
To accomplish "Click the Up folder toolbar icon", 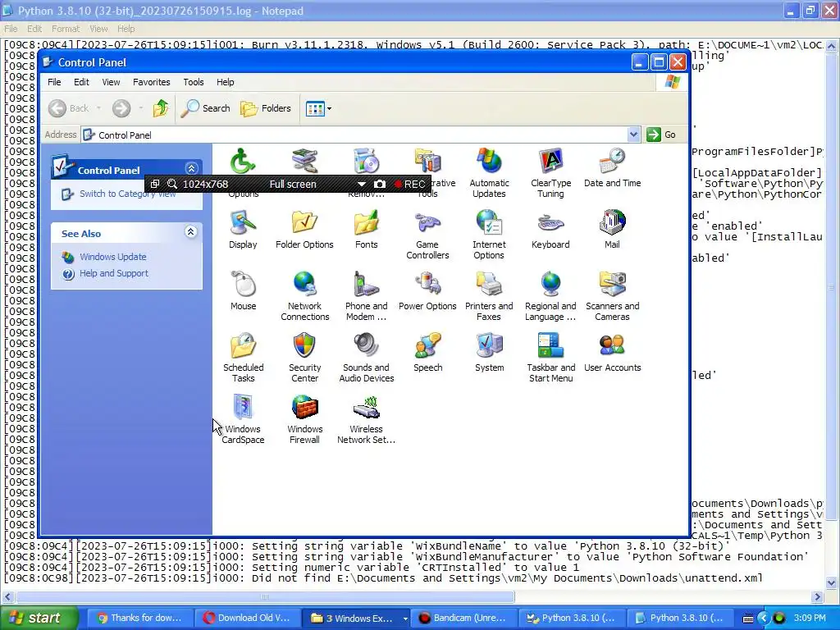I will 160,108.
